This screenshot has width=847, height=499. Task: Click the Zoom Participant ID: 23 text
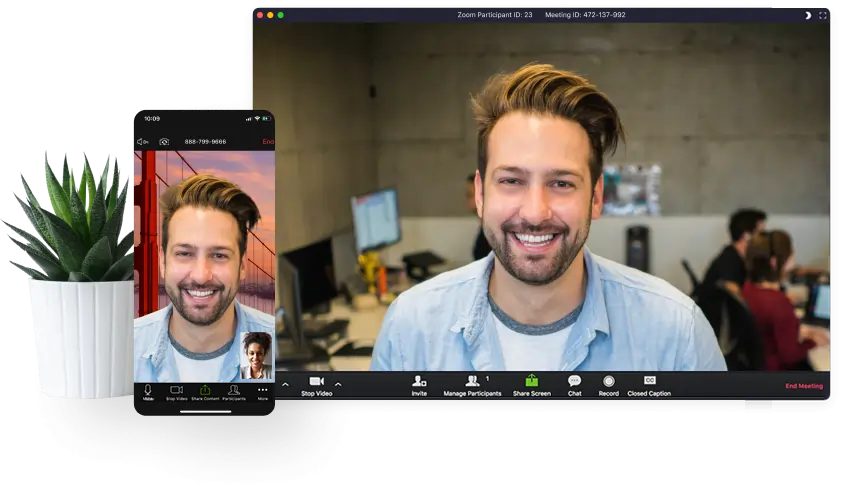495,15
